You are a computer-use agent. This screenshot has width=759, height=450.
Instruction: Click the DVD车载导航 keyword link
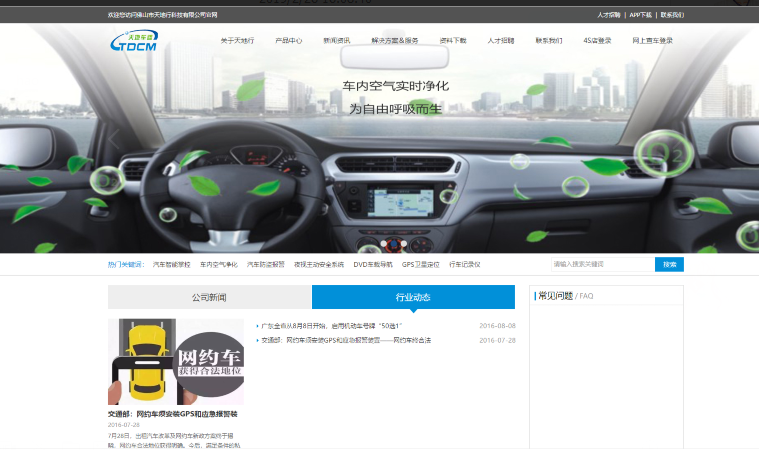[x=372, y=265]
